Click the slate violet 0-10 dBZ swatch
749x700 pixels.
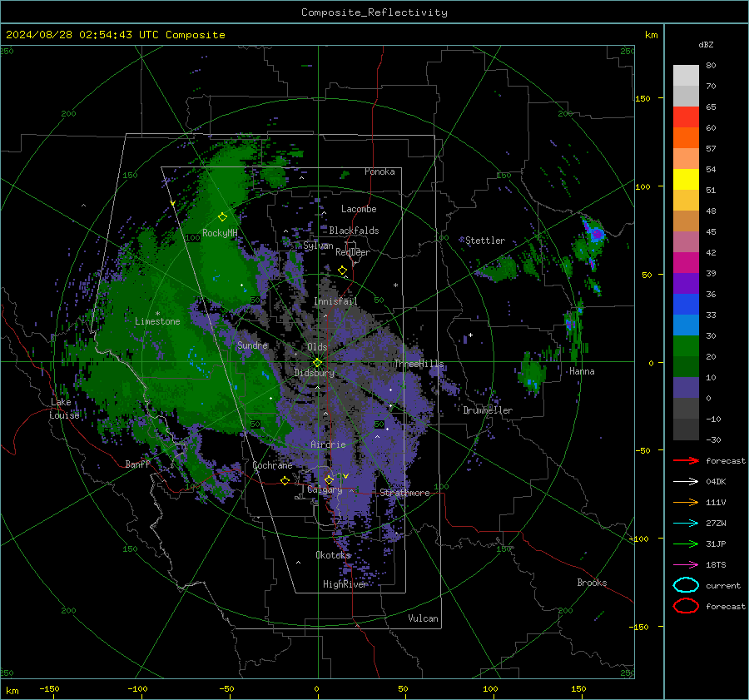point(686,388)
